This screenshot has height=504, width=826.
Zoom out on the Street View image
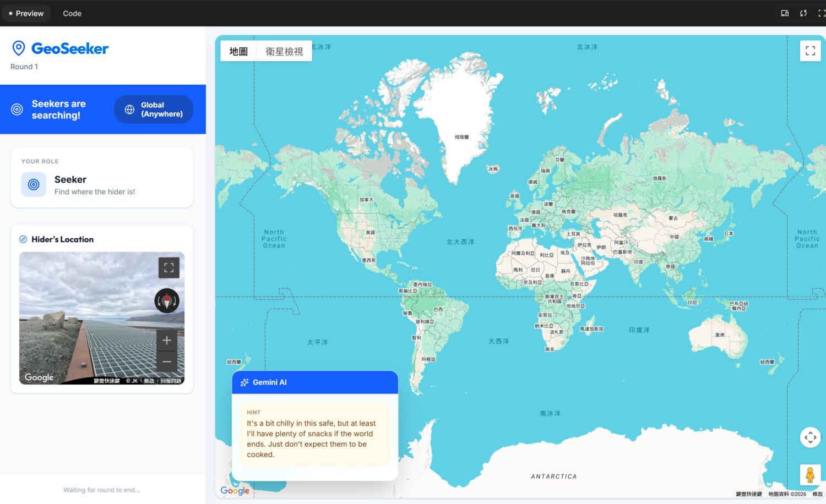click(167, 361)
